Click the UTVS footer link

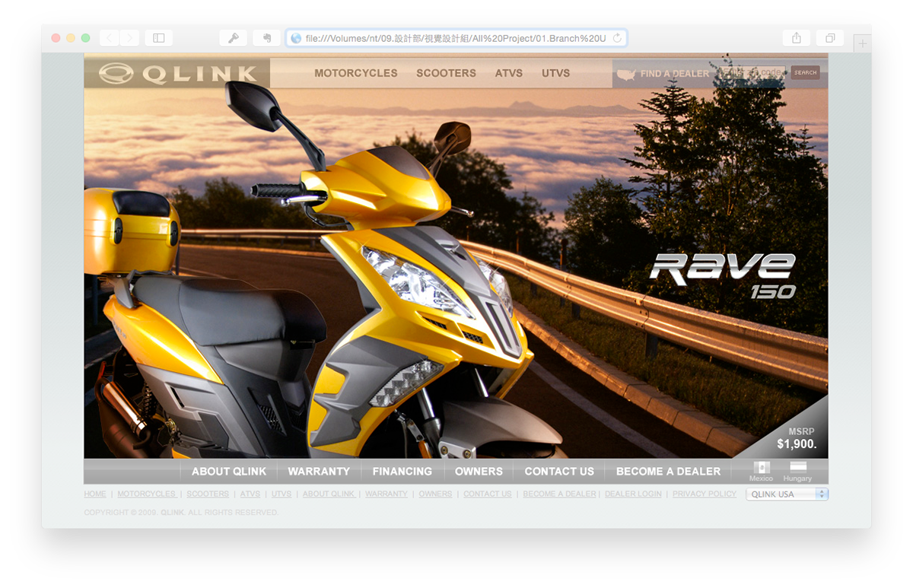(282, 494)
